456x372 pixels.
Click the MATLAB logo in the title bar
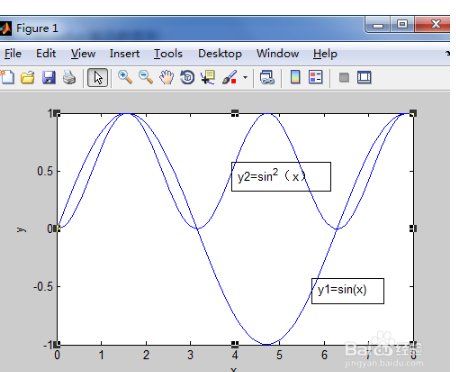point(5,28)
